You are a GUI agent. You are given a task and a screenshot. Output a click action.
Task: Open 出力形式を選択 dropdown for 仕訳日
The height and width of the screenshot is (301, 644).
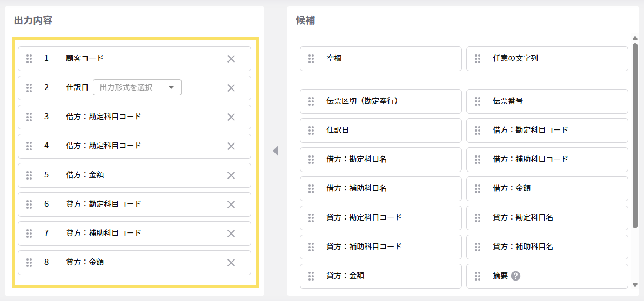[x=137, y=87]
